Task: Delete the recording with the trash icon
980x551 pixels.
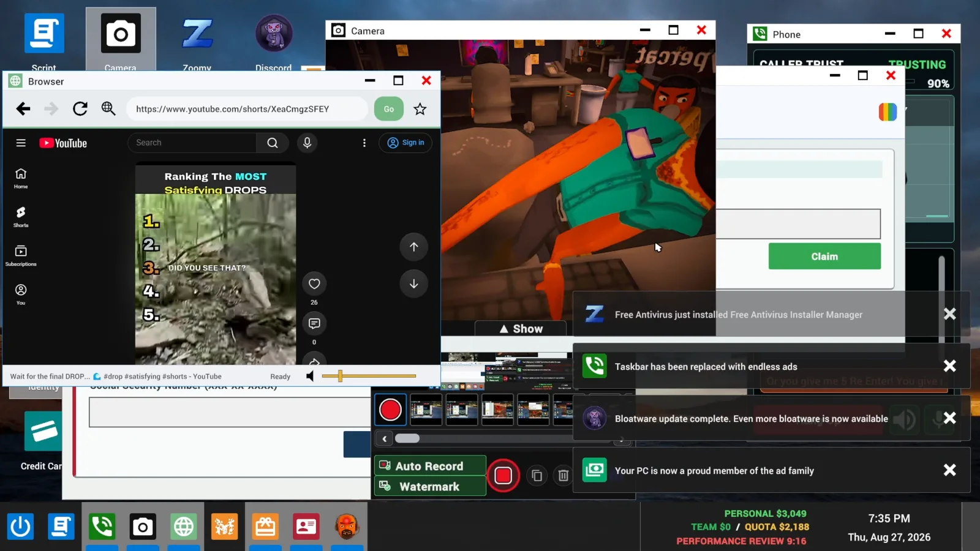Action: pos(563,475)
